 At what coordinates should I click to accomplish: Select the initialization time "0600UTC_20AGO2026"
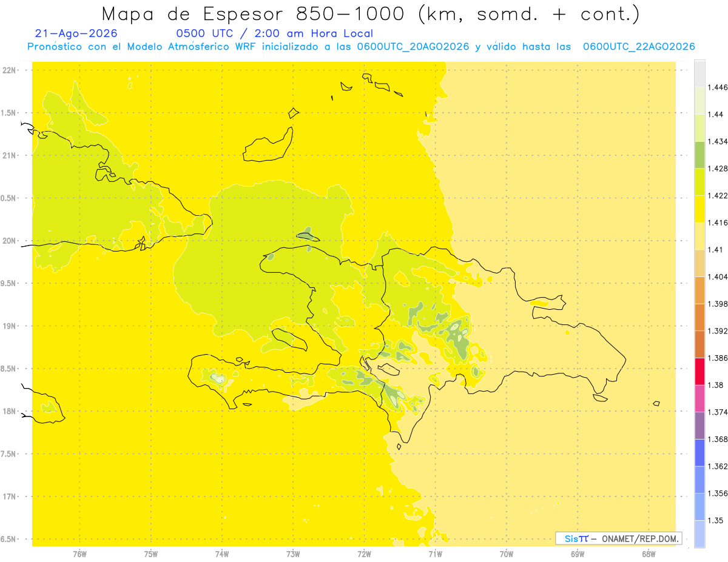coord(413,47)
